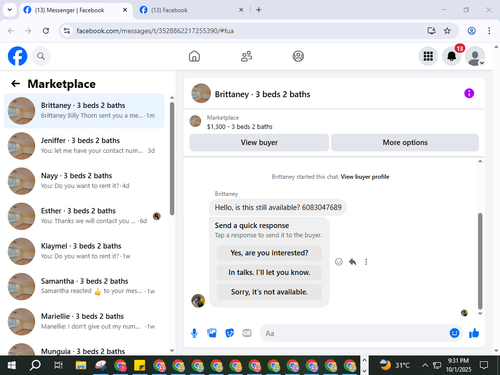Open the Esther 3 beds 2 baths conversation
Screen dimensions: 500x375
(x=84, y=216)
